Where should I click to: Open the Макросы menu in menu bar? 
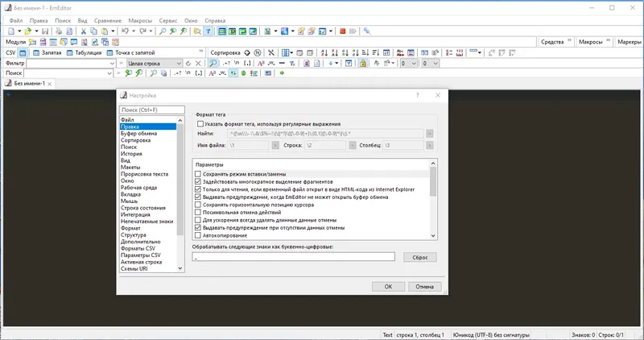tap(140, 21)
